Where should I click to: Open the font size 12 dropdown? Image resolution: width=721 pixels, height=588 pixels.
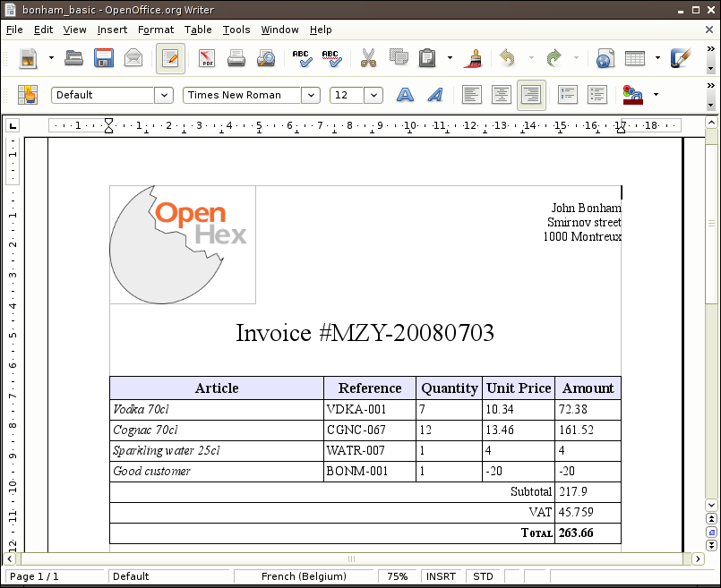[x=373, y=95]
